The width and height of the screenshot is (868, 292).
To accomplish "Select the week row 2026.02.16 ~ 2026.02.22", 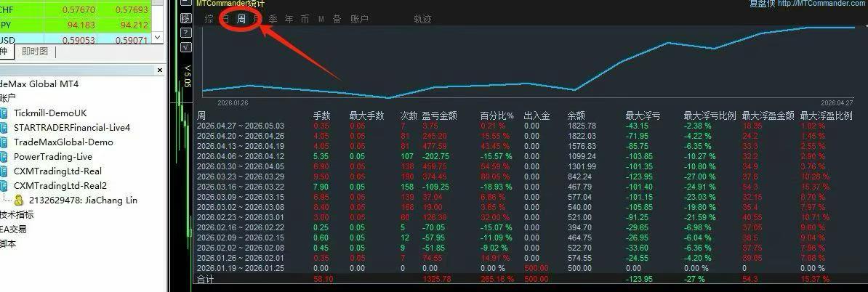I will tap(524, 227).
